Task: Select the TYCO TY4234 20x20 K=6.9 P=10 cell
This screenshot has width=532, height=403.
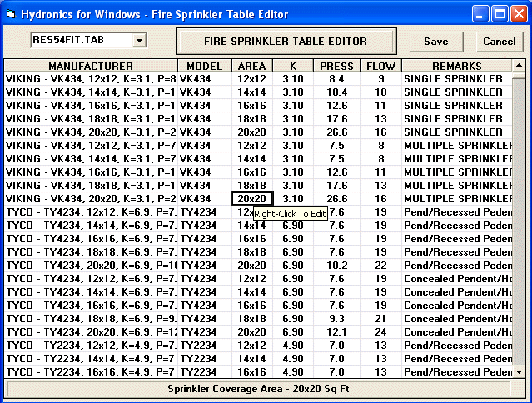Action: coord(91,266)
